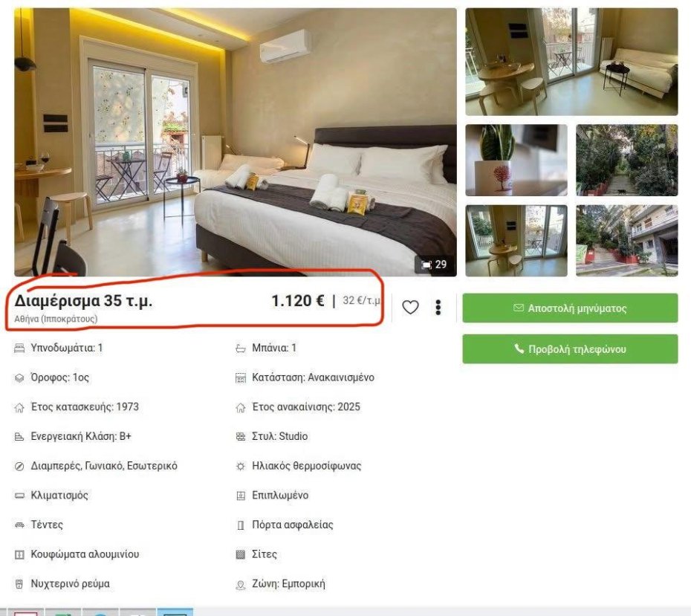Viewport: 691px width, 616px height.
Task: Click the energy class icon beside Ενεργειακή Κλάση
Action: click(x=19, y=437)
